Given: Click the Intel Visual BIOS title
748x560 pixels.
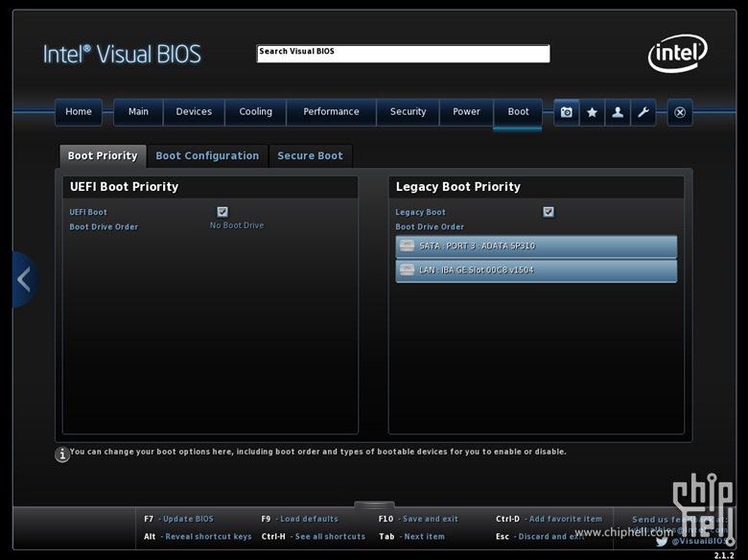Looking at the screenshot, I should [x=122, y=55].
